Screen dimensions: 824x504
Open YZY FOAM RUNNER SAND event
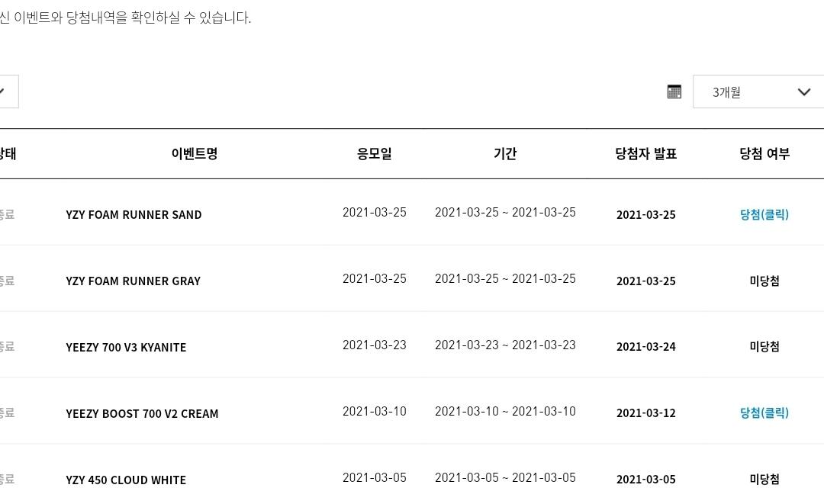click(x=134, y=214)
